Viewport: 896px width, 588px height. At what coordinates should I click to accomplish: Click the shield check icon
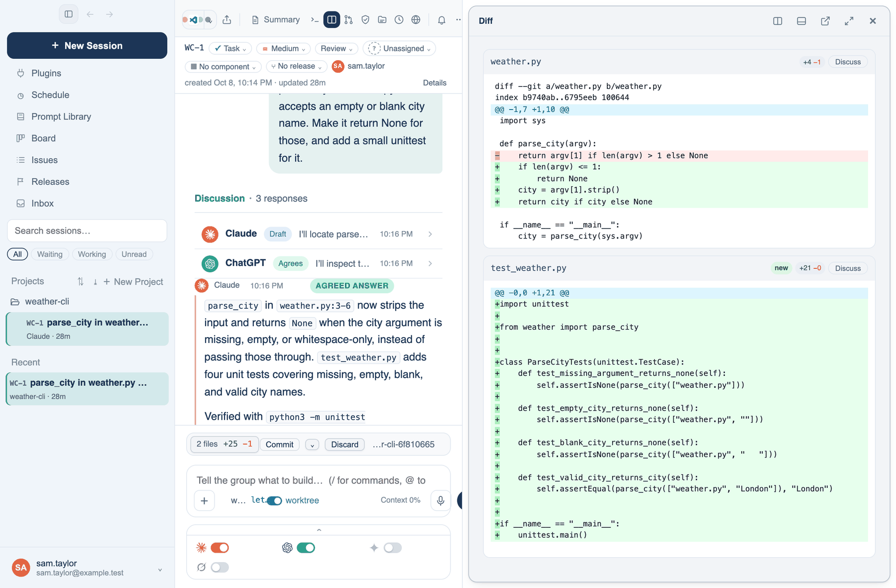click(365, 19)
